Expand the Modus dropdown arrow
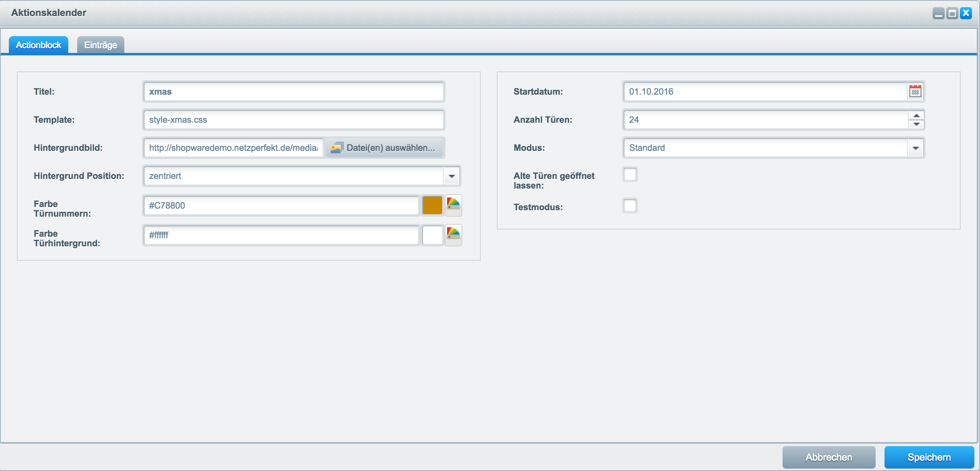Viewport: 980px width, 471px height. [x=915, y=148]
